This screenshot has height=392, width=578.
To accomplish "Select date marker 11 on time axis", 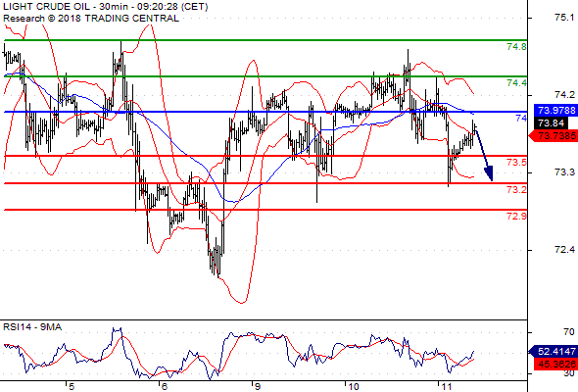I will point(446,387).
